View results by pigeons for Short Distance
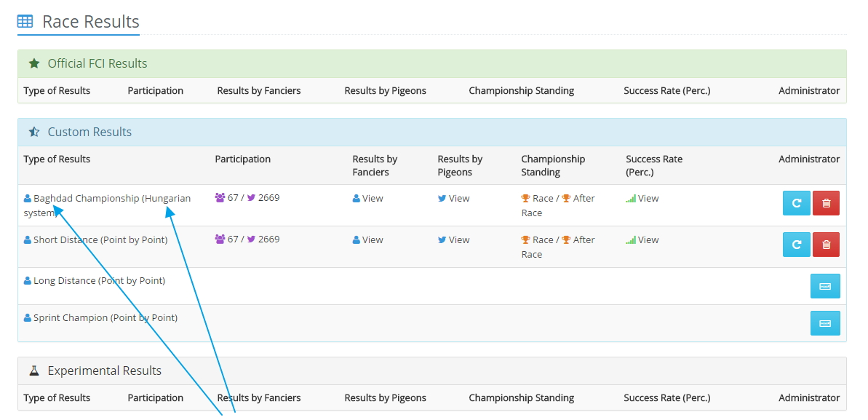 458,239
